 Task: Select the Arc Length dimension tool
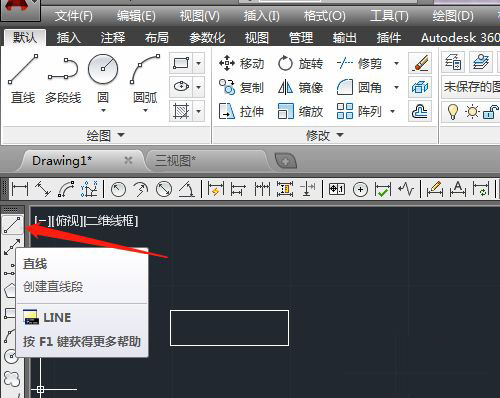pyautogui.click(x=66, y=189)
